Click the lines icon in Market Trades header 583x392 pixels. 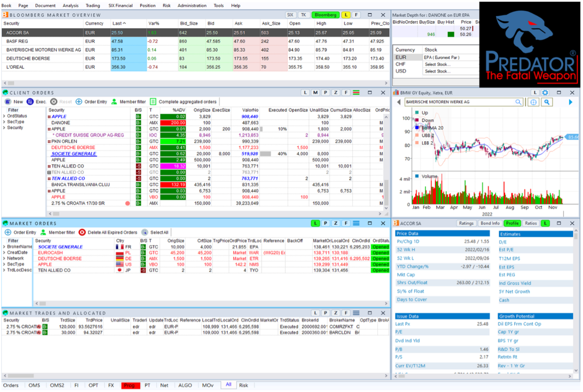[x=356, y=313]
